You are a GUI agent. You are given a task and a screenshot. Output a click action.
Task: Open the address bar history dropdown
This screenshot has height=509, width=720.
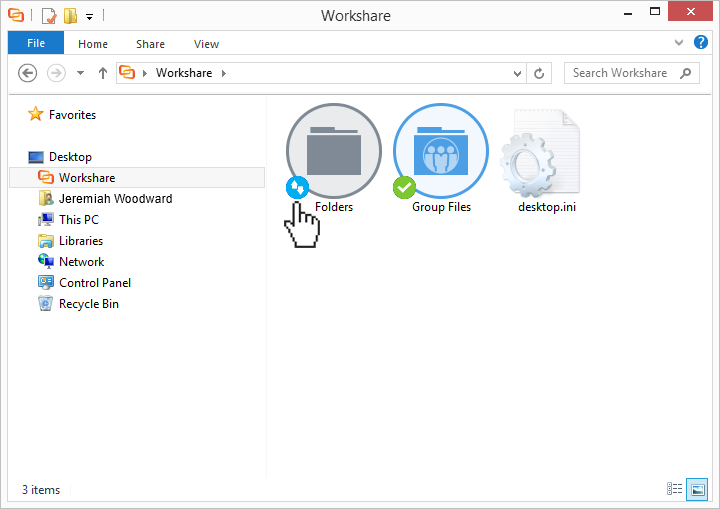(x=517, y=73)
